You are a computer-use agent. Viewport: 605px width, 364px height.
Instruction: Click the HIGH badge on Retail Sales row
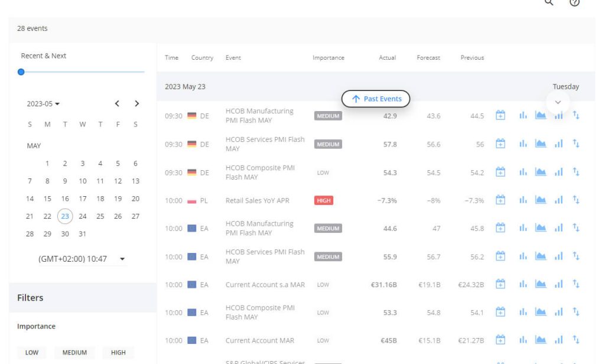[323, 201]
